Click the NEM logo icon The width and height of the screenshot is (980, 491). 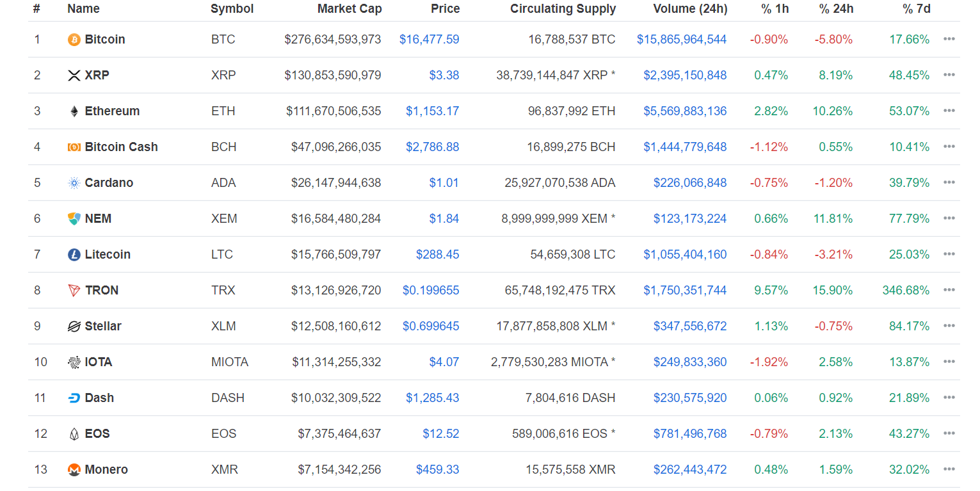[x=74, y=219]
